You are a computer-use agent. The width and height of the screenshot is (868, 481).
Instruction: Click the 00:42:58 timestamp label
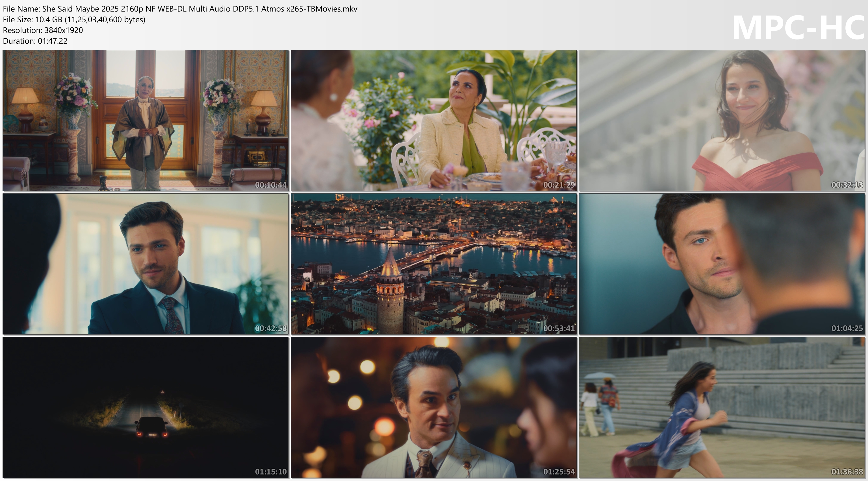(271, 328)
